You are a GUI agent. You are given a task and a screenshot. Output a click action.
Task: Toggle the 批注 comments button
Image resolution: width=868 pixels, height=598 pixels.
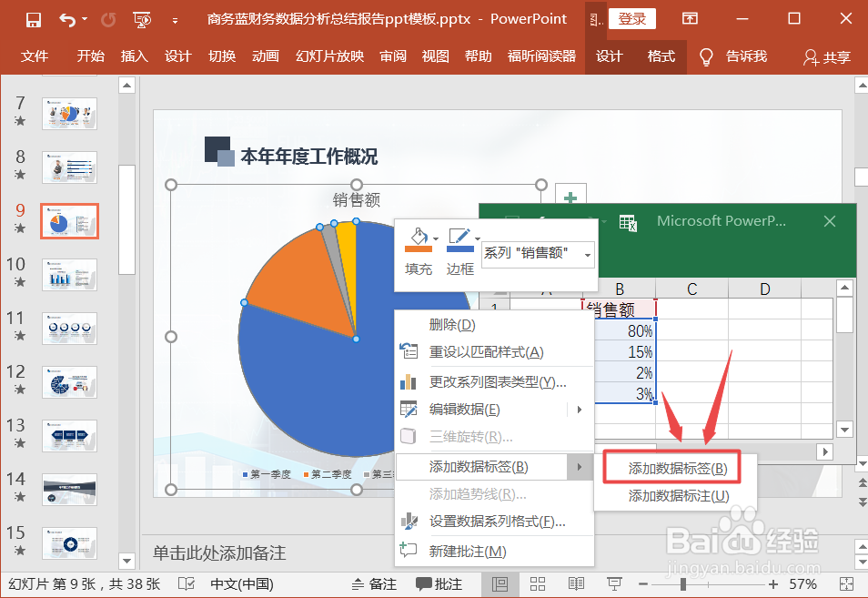[439, 584]
